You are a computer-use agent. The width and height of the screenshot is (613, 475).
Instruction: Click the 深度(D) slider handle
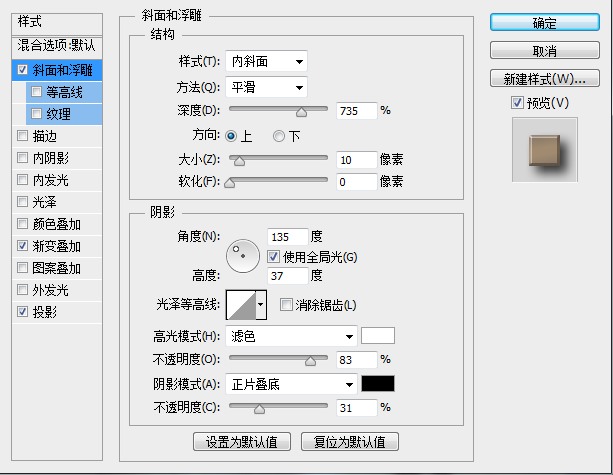tap(301, 112)
